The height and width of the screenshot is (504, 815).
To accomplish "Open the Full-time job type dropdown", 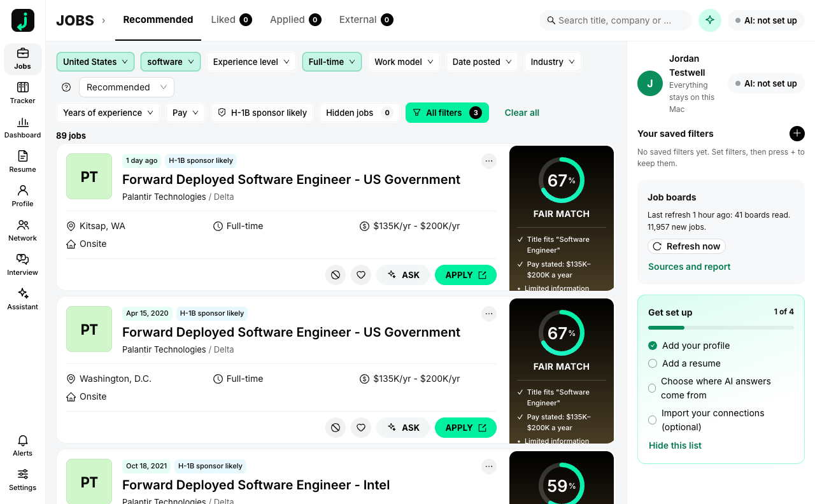I will tap(332, 62).
